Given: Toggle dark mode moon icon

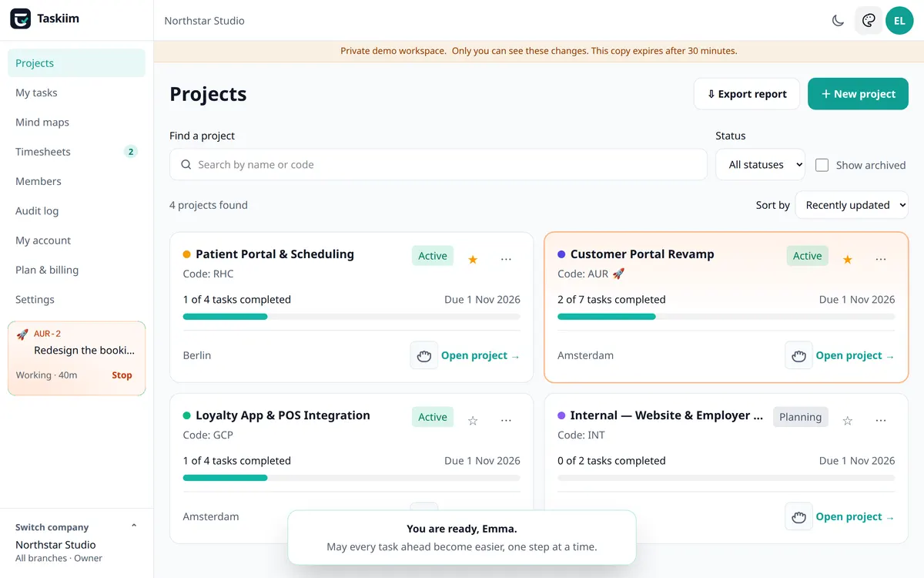Looking at the screenshot, I should [x=839, y=21].
